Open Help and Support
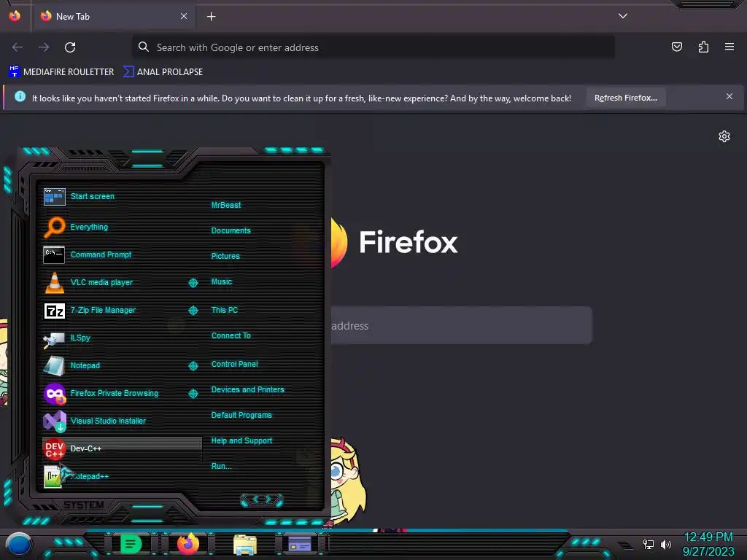Screen dimensions: 747x560 241,441
